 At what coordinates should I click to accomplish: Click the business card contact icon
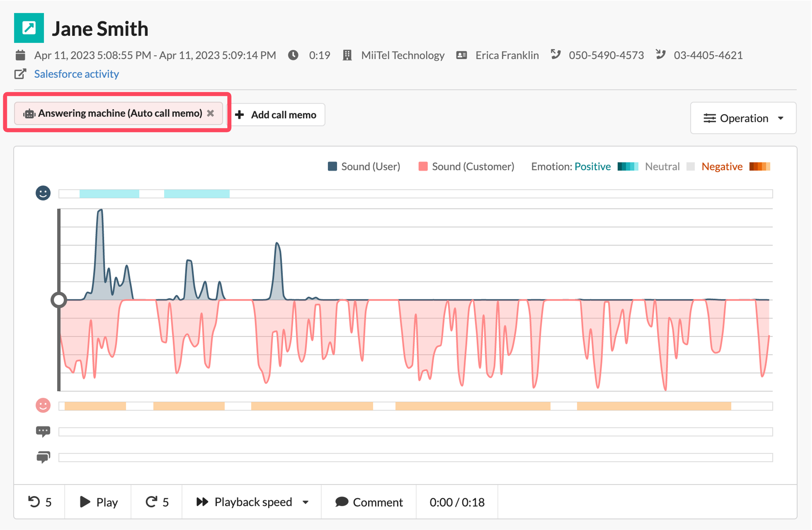click(x=462, y=55)
